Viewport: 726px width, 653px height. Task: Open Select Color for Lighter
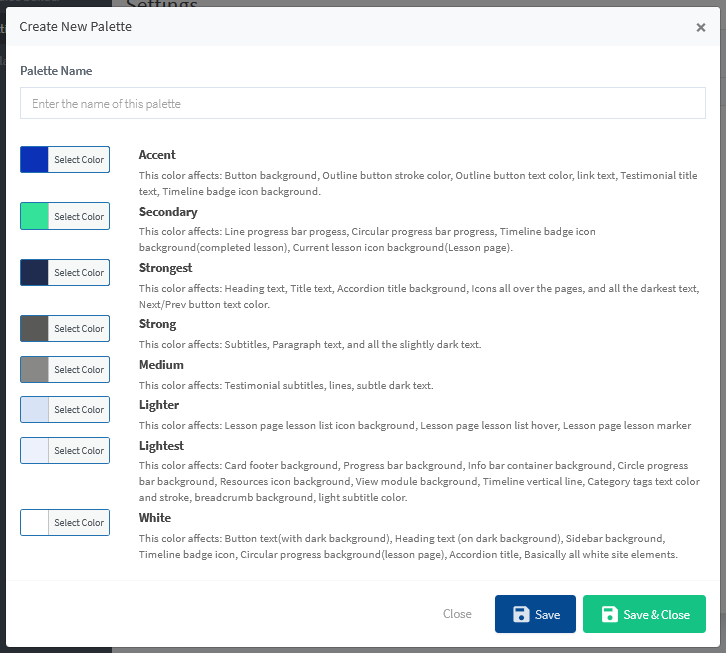click(x=79, y=409)
